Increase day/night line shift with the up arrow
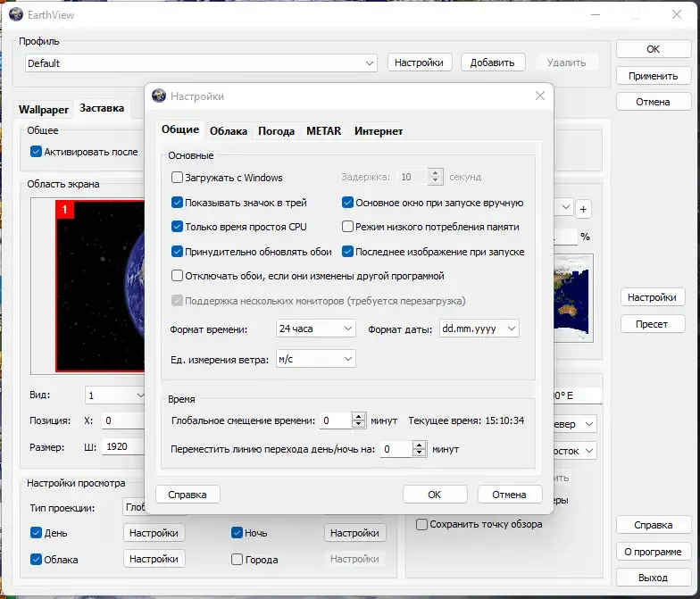Image resolution: width=700 pixels, height=599 pixels. tap(419, 445)
